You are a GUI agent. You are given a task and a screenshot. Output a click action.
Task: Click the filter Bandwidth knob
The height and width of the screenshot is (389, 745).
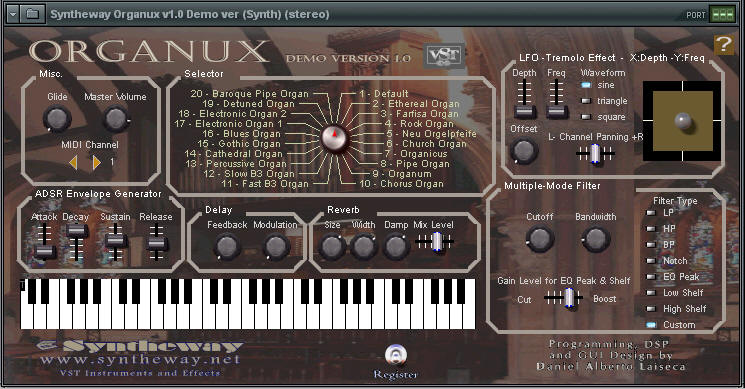[596, 239]
